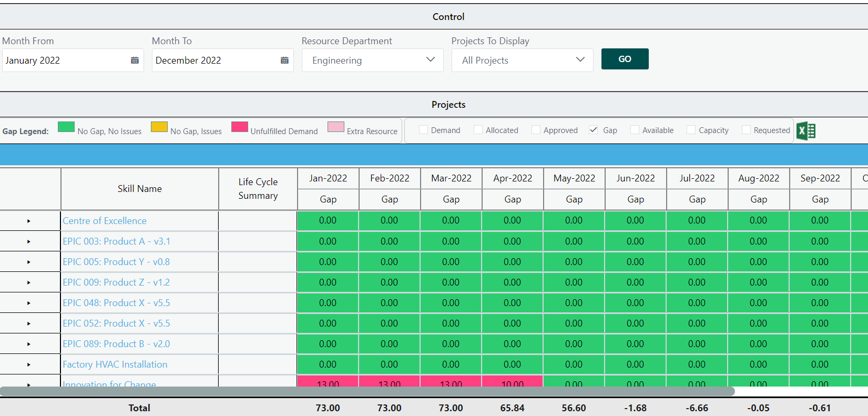Open the Projects To Display dropdown
Screen dimensions: 868x416
click(523, 60)
